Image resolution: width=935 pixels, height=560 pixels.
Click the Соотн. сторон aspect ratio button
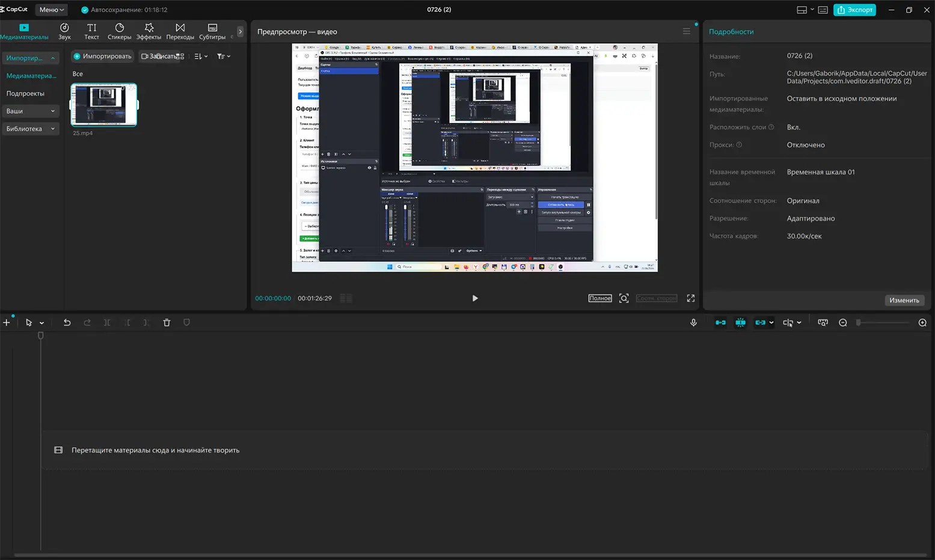657,298
